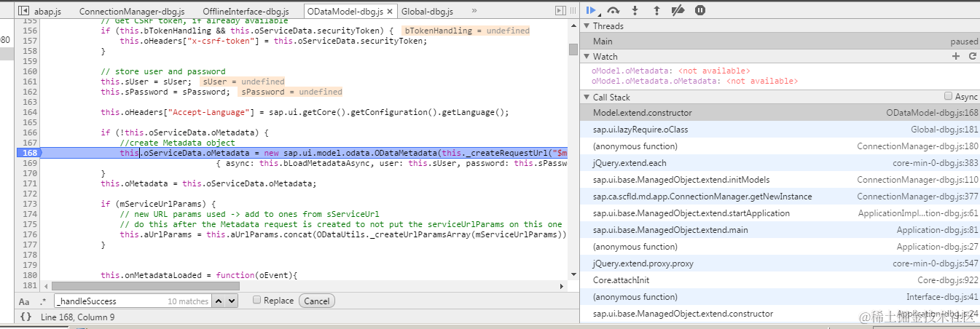Jump to previous search match
Screen dimensions: 980x329
point(219,301)
